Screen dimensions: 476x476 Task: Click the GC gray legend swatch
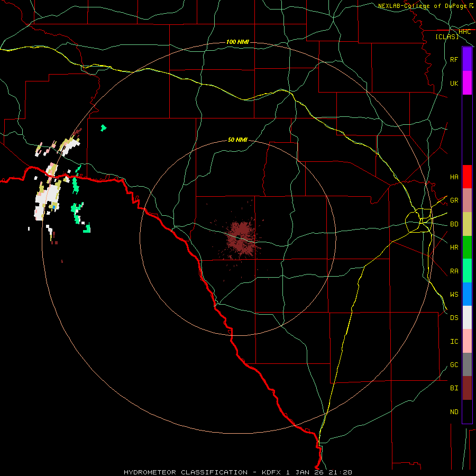tap(467, 364)
